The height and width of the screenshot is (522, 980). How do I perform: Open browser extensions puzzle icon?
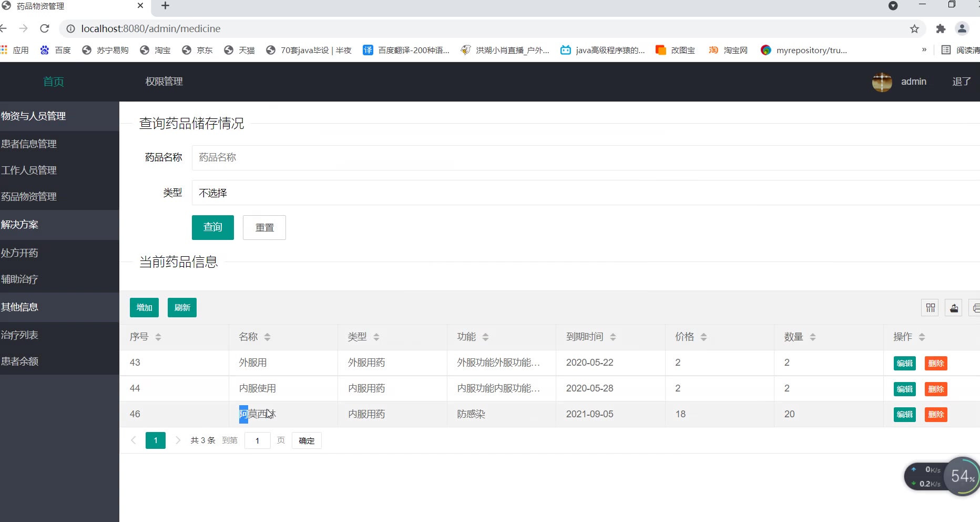[941, 29]
